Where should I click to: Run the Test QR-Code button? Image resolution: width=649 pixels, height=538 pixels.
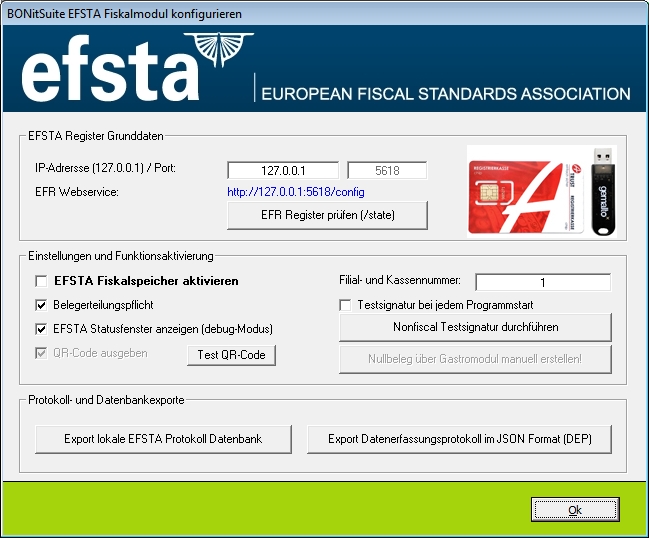[x=231, y=355]
